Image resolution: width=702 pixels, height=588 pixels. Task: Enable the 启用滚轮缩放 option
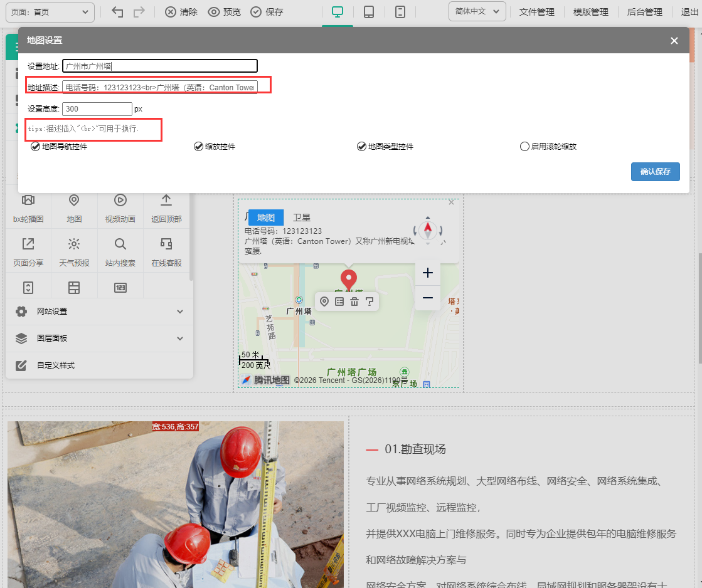click(524, 146)
